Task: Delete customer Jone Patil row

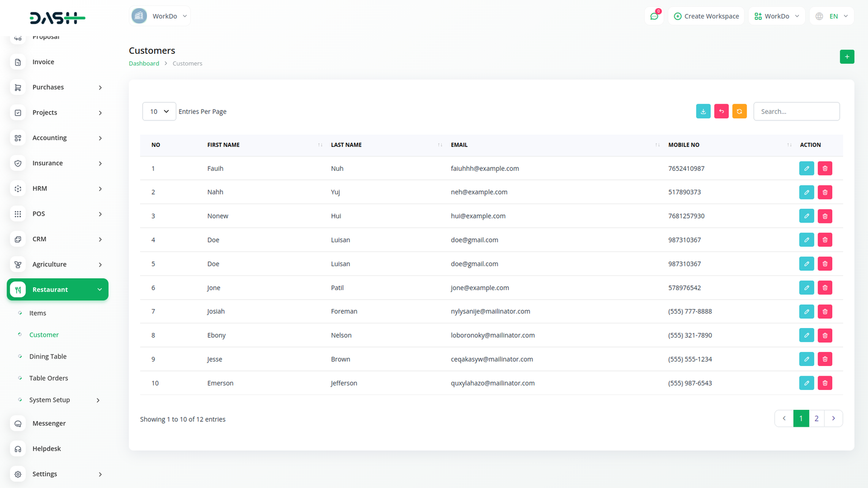Action: coord(825,288)
